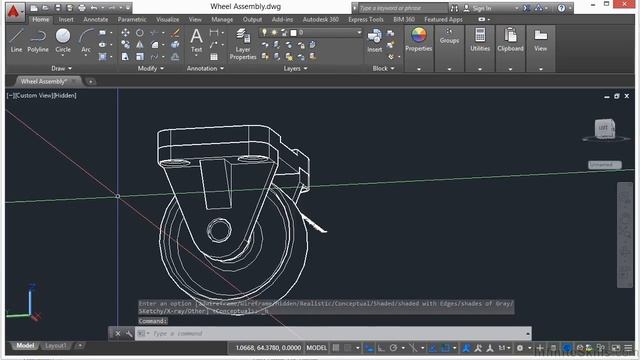640x360 pixels.
Task: Click the keyword search input field
Action: click(x=402, y=8)
